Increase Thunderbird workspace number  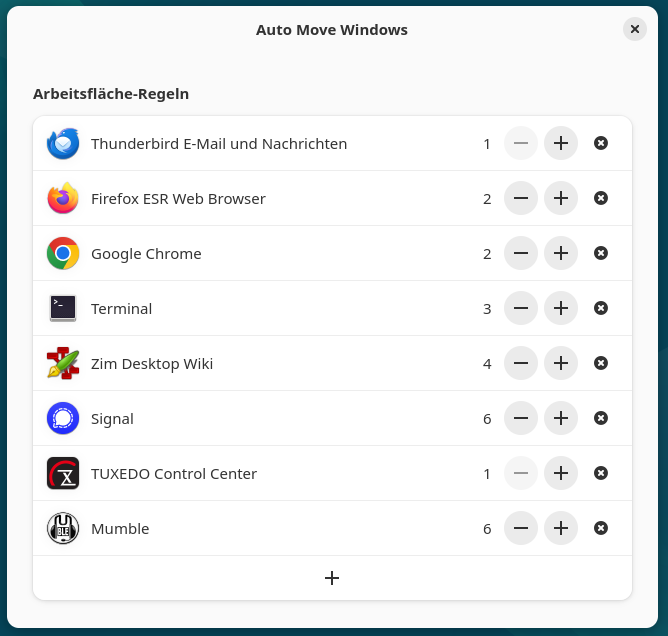pyautogui.click(x=561, y=143)
